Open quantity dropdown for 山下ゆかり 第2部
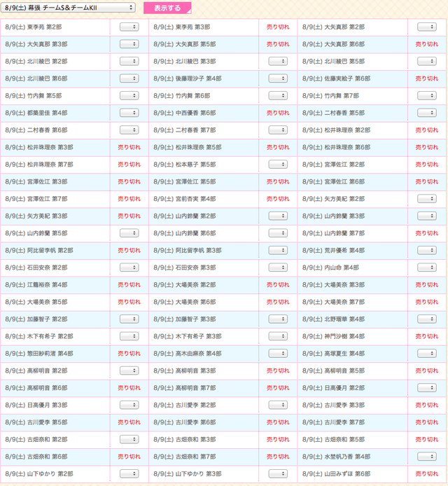Image resolution: width=448 pixels, height=486 pixels. coord(129,474)
